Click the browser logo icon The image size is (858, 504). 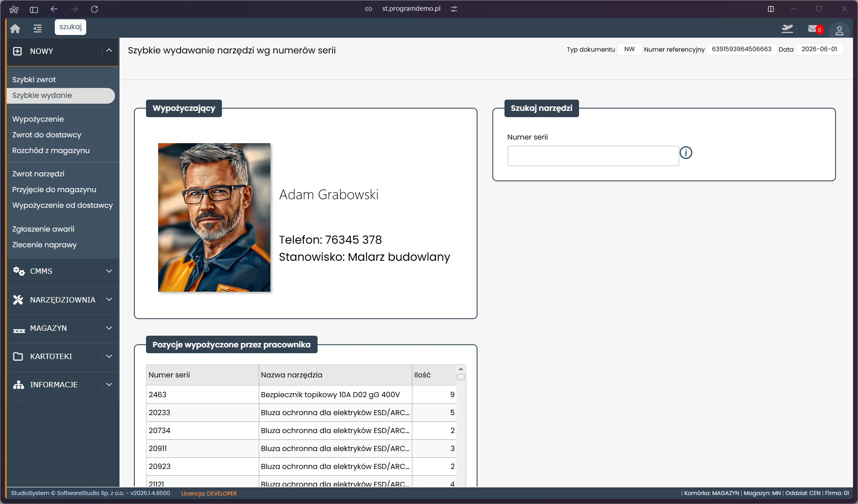[13, 9]
